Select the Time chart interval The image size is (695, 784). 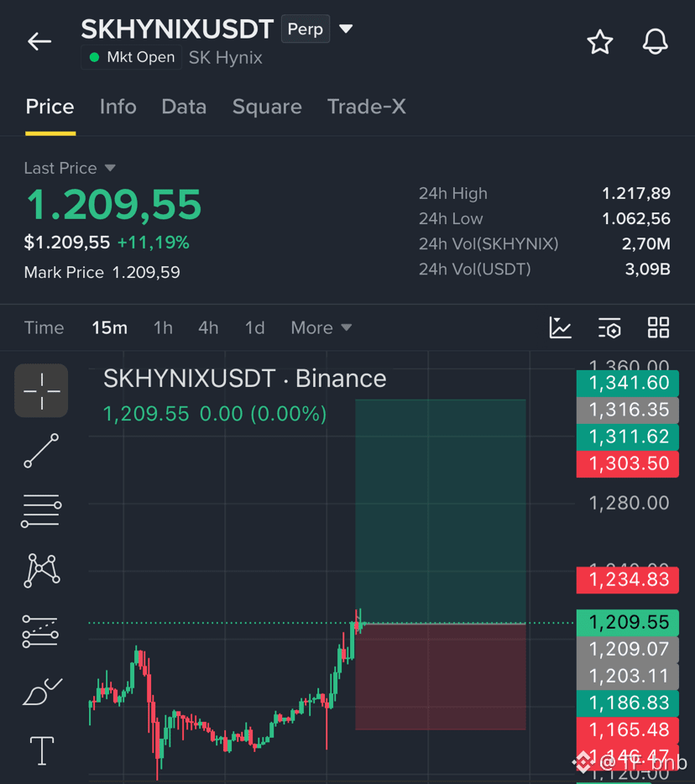(44, 328)
